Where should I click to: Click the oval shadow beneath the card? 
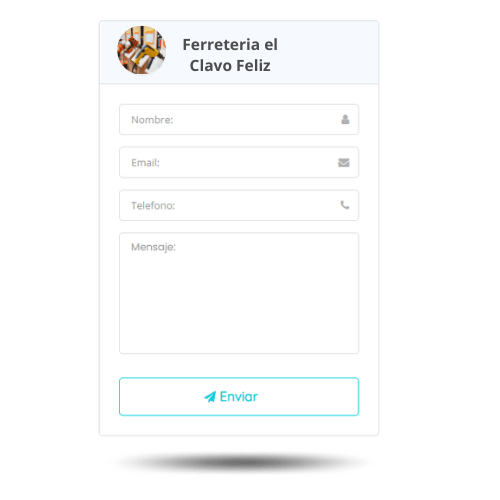240,462
